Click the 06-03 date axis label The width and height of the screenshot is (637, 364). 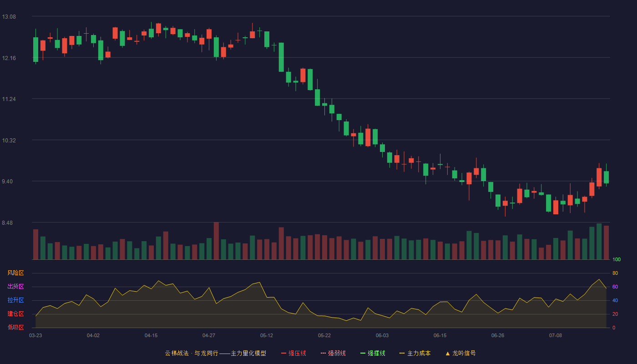coord(382,335)
